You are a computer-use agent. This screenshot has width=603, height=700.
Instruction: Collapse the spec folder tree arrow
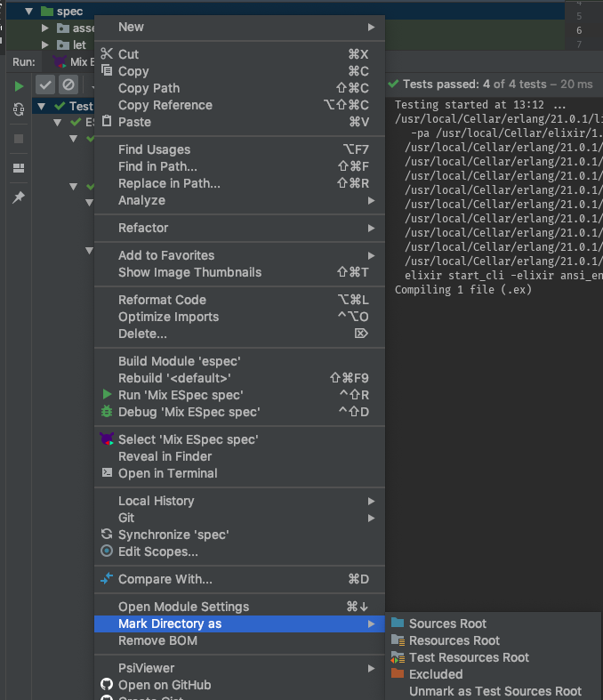pos(29,12)
